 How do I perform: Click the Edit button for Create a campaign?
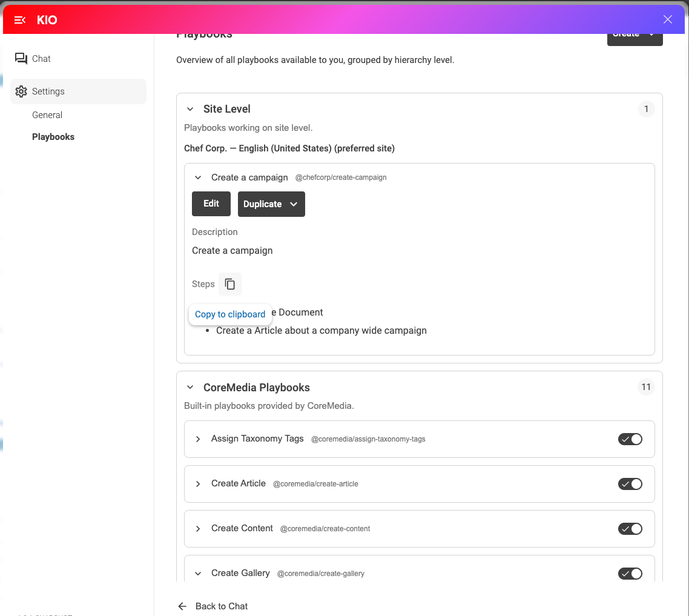[211, 204]
